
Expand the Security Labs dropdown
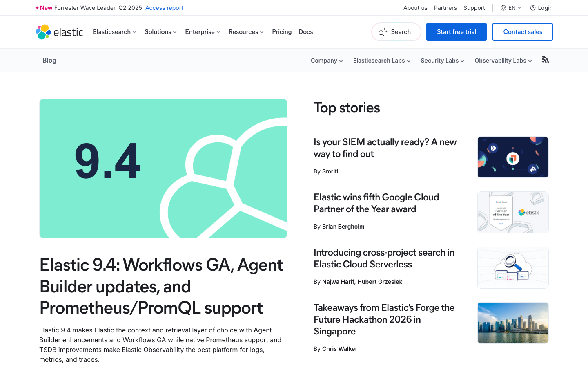point(442,61)
